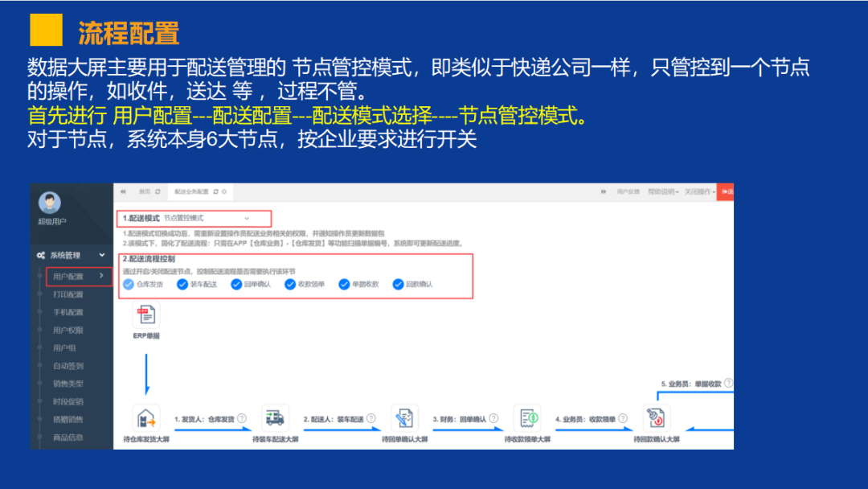Click the 待仓库发货大屏 label
868x489 pixels.
pyautogui.click(x=146, y=440)
